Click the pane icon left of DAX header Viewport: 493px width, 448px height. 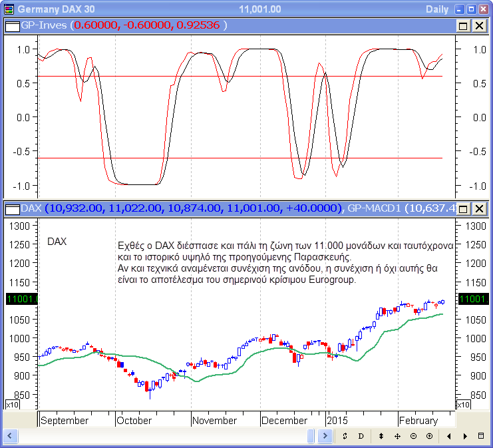coord(13,208)
